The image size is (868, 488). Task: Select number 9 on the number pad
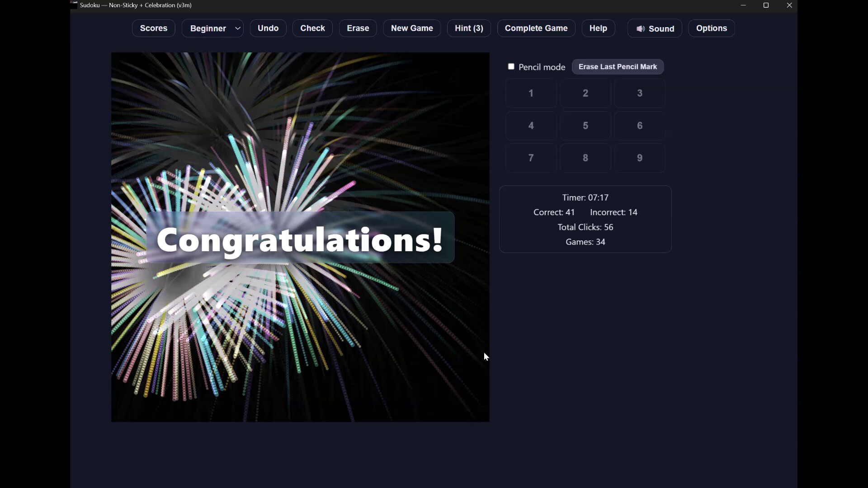point(639,158)
